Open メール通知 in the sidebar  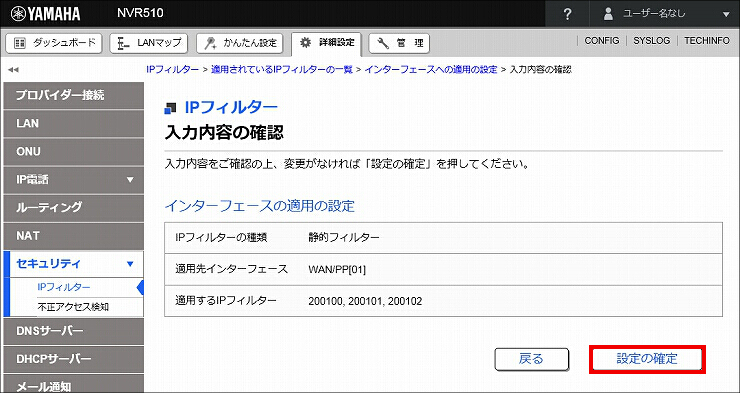pyautogui.click(x=73, y=384)
